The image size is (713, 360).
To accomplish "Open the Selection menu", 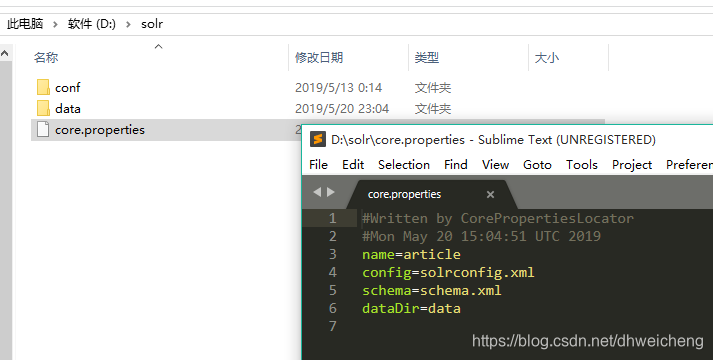I will click(404, 165).
